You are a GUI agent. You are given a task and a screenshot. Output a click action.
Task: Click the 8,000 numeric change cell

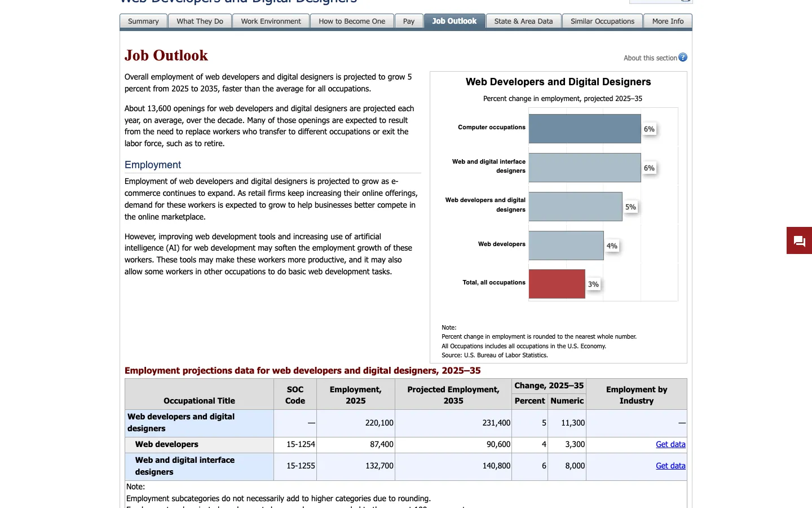567,466
